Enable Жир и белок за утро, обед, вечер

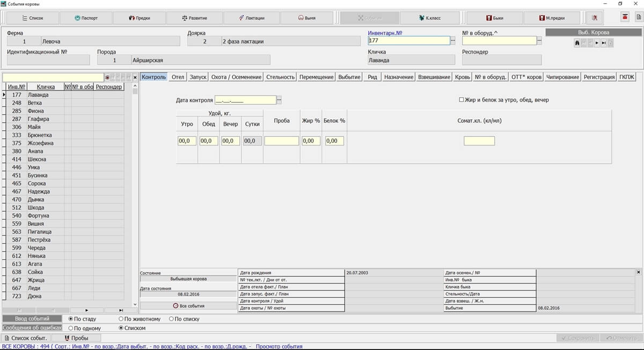[462, 100]
